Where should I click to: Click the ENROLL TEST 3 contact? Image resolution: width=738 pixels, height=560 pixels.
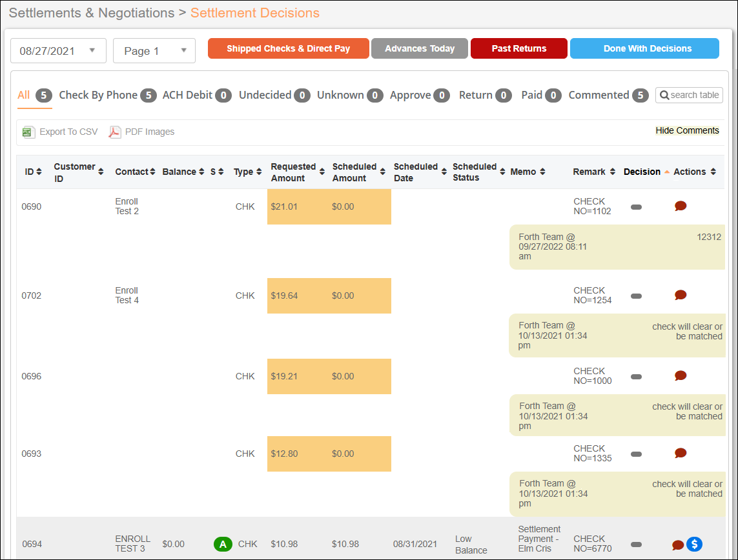click(x=133, y=543)
